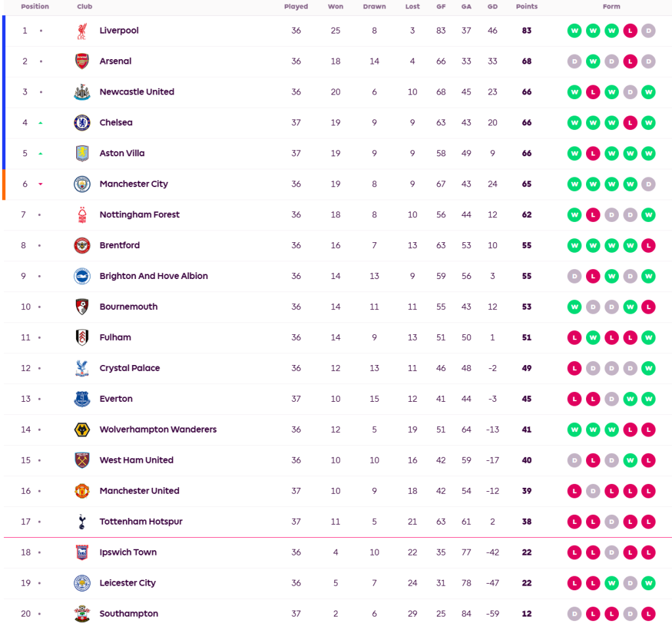Click the Southampton club badge

coord(81,614)
